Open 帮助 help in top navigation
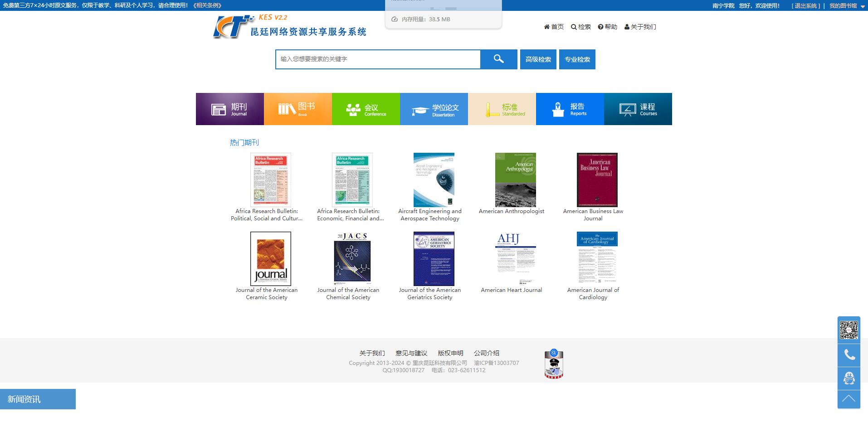This screenshot has height=427, width=868. click(x=607, y=27)
